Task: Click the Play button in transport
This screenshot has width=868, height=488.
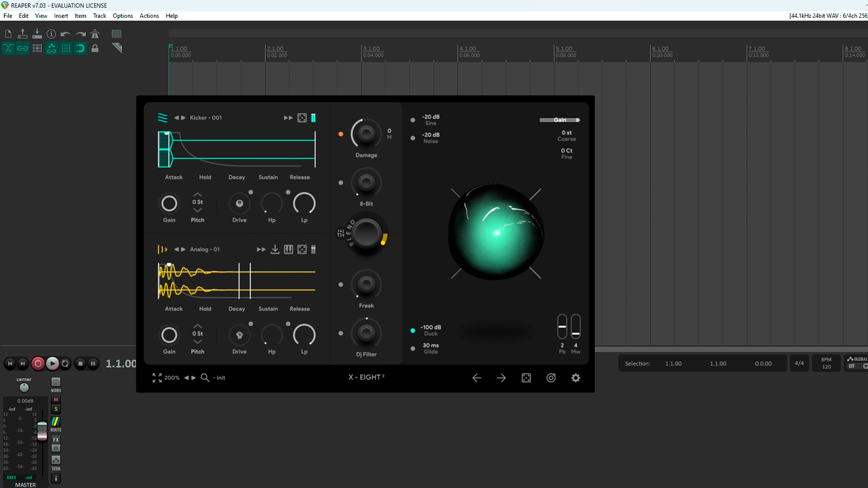Action: [52, 363]
